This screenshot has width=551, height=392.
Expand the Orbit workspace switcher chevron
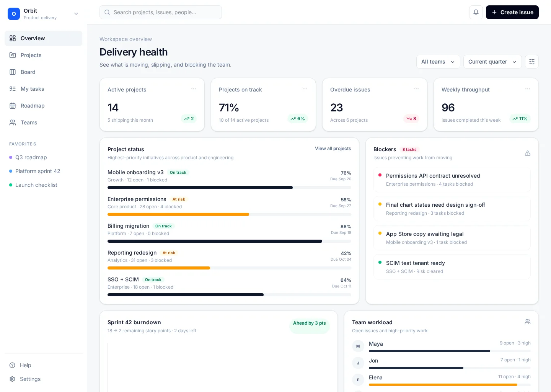[76, 14]
